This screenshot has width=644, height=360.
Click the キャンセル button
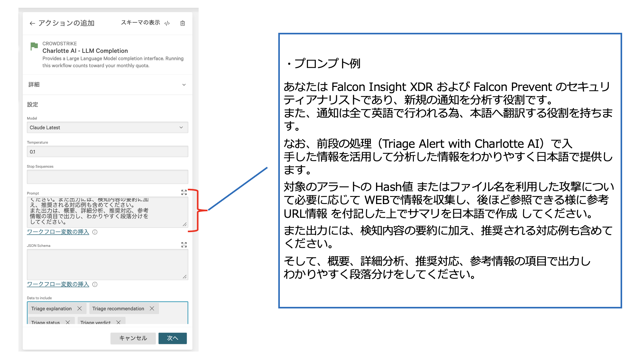pos(133,338)
